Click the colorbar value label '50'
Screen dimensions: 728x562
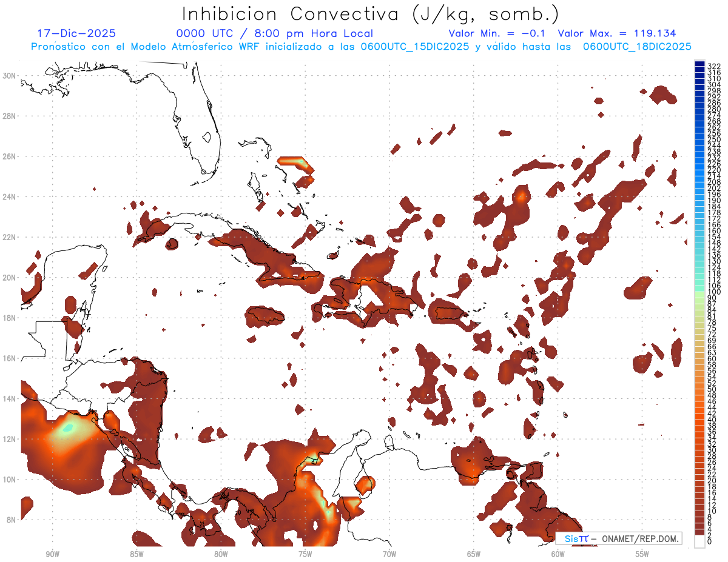pyautogui.click(x=712, y=389)
